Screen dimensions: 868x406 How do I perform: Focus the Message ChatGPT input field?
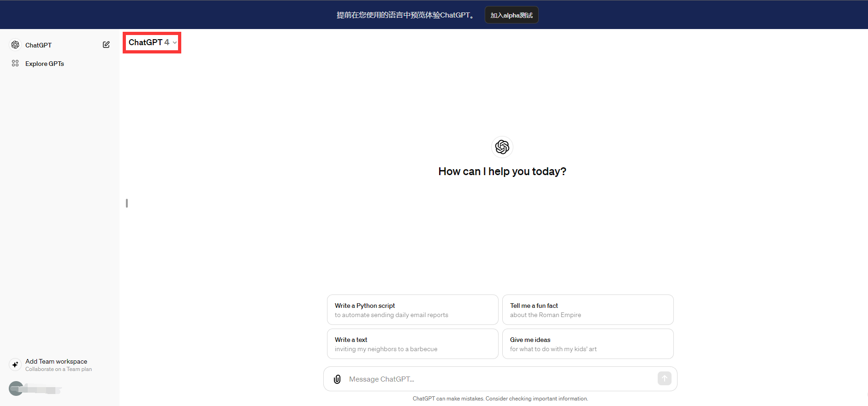coord(500,379)
